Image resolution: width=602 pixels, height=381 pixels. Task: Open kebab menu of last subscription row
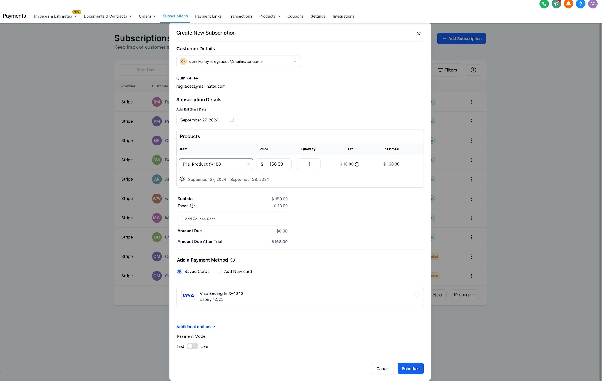click(x=471, y=276)
